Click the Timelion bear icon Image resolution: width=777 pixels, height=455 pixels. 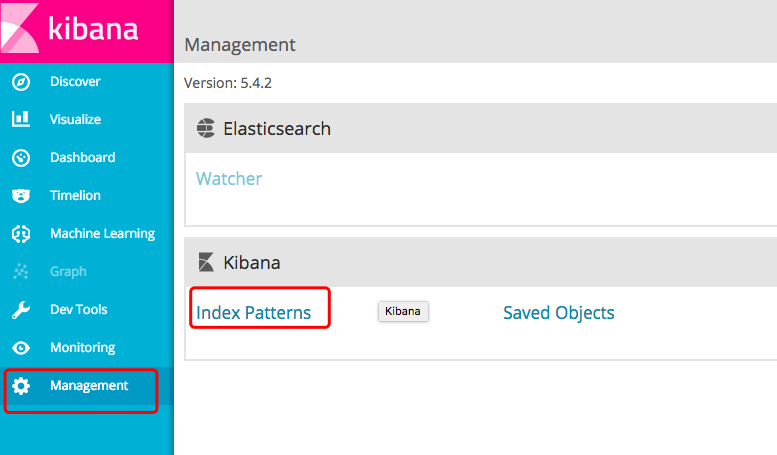(x=21, y=196)
